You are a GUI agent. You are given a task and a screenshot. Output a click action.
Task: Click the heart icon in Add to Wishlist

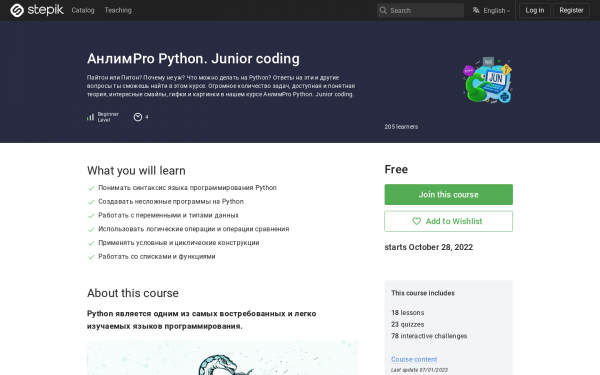pos(416,221)
